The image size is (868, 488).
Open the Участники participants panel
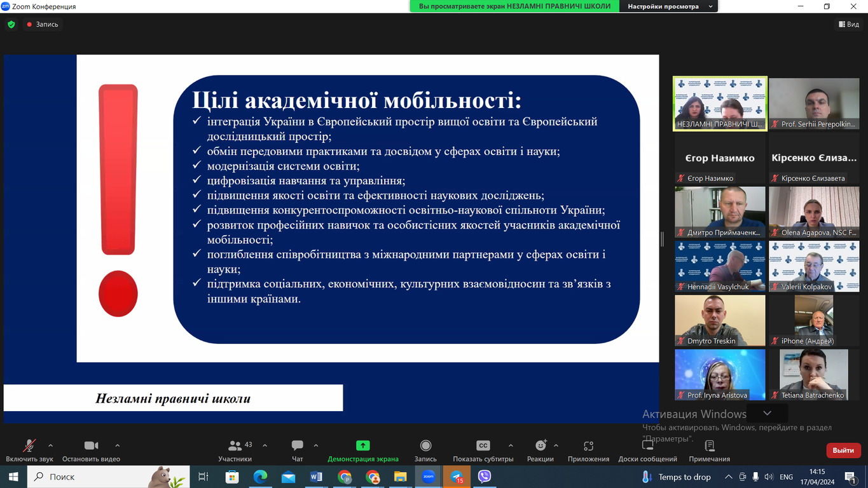(x=235, y=451)
